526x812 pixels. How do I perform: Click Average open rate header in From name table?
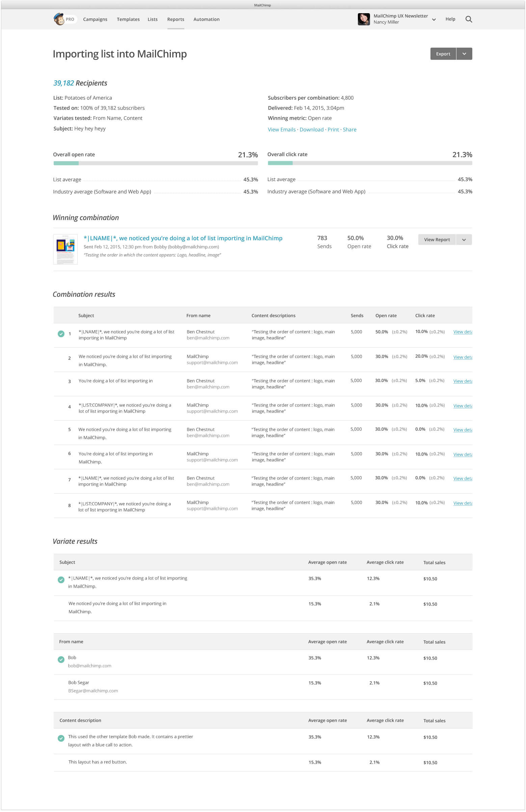click(x=327, y=642)
